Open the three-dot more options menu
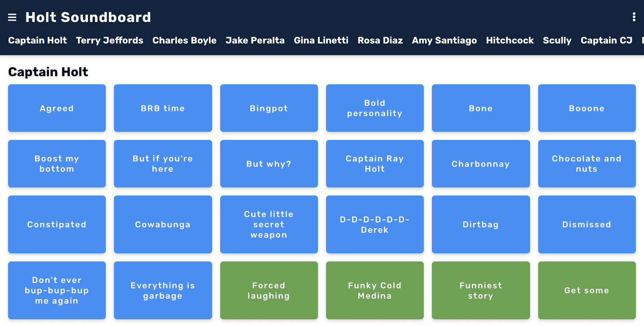The height and width of the screenshot is (326, 644). tap(634, 17)
